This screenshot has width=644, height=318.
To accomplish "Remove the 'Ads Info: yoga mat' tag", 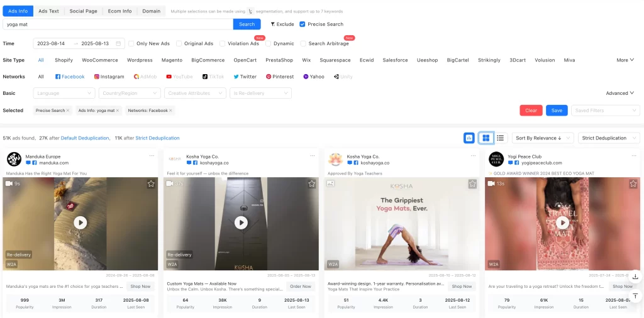I will (118, 111).
